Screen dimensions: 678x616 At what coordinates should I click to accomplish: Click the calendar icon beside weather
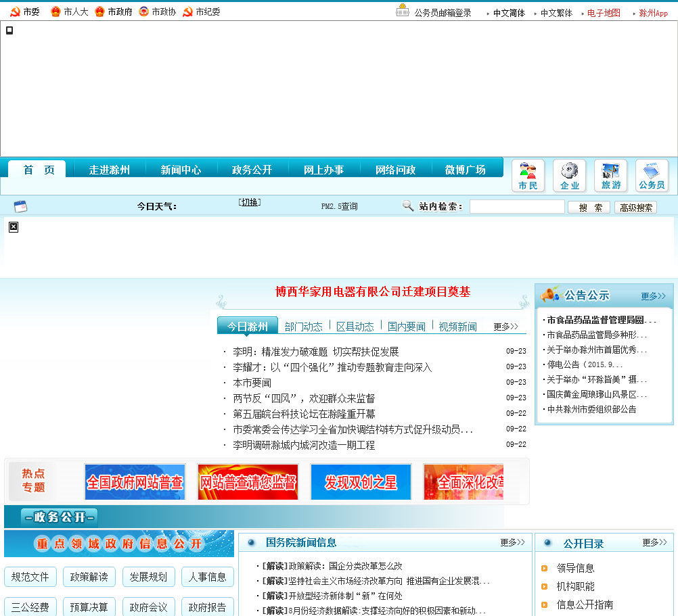pyautogui.click(x=20, y=207)
